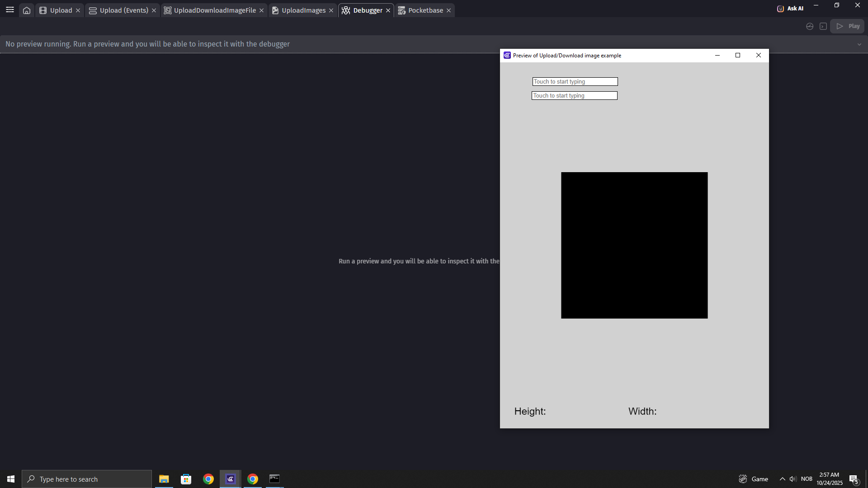Open the terminal window from taskbar
868x488 pixels.
click(x=274, y=479)
